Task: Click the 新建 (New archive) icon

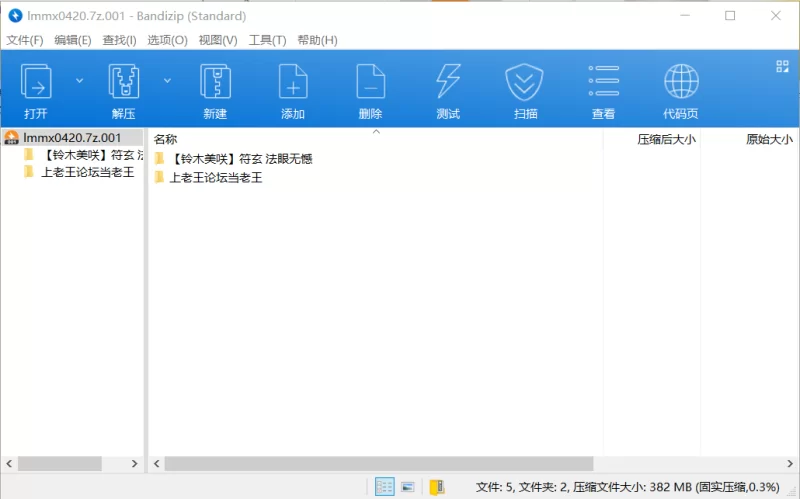Action: click(x=215, y=82)
